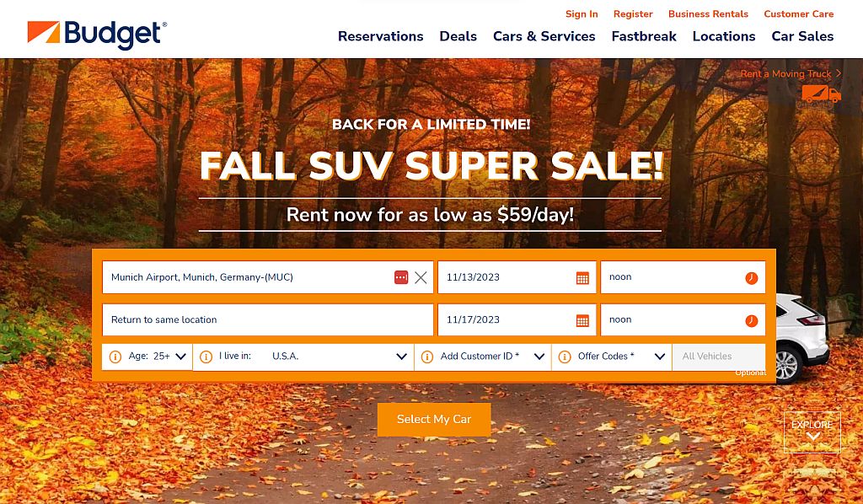Image resolution: width=863 pixels, height=504 pixels.
Task: Open the I live in U.S.A. dropdown
Action: click(x=303, y=357)
